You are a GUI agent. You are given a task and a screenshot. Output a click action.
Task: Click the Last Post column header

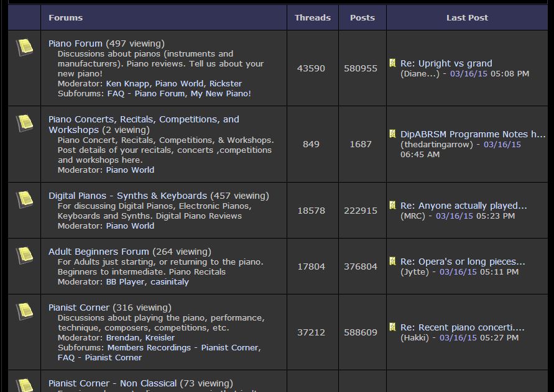coord(467,17)
